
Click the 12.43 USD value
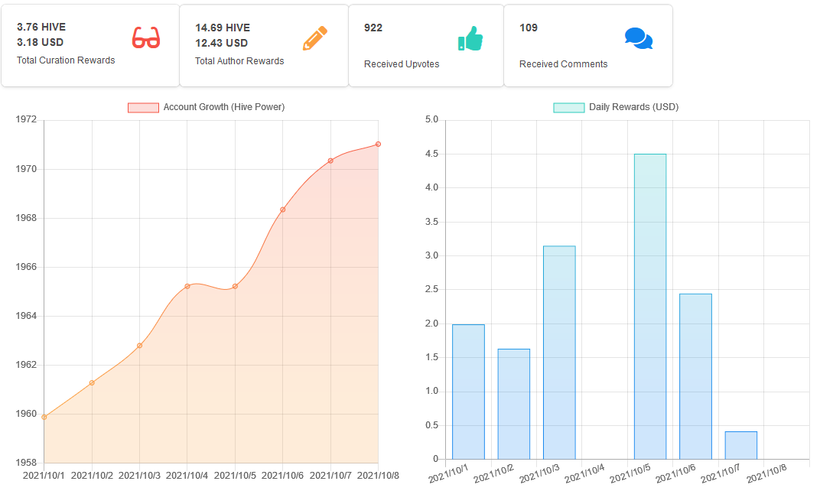(222, 43)
